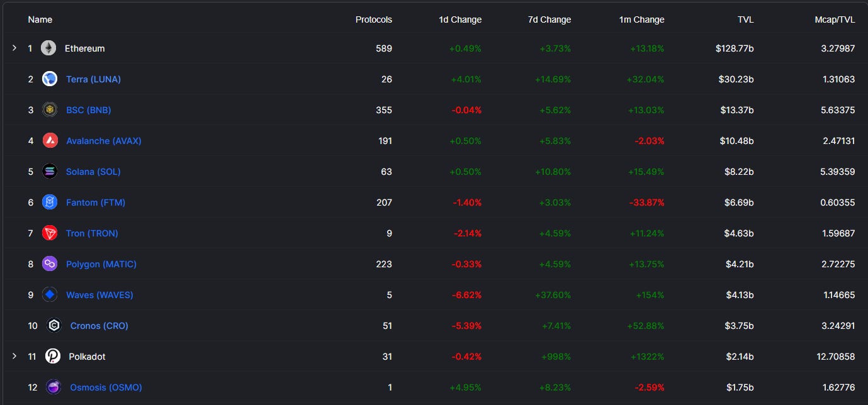The width and height of the screenshot is (868, 405).
Task: Click Terra's TVL value $30.23b
Action: tap(736, 79)
